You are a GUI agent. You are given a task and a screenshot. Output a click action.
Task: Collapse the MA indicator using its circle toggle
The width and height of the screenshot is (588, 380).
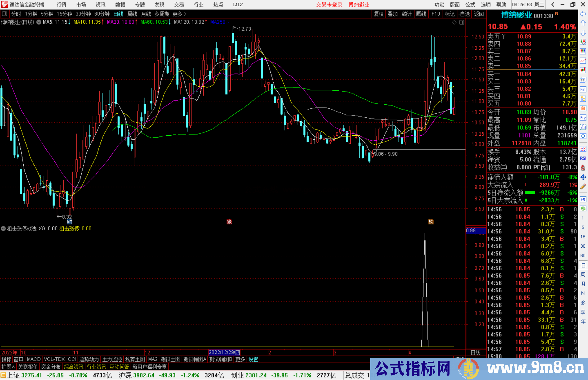(39, 22)
